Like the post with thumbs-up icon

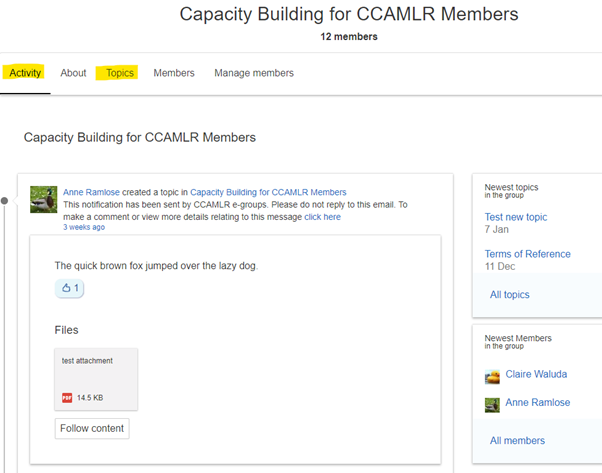point(69,288)
